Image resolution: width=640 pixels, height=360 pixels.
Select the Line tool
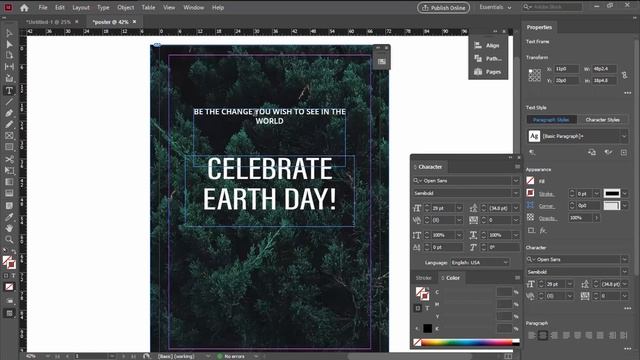[9, 102]
